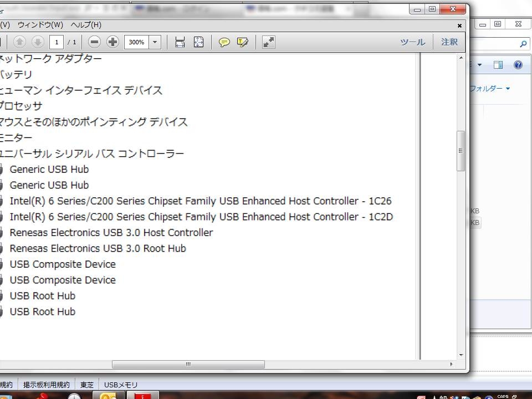
Task: Click the first USB Root Hub text
Action: [43, 296]
